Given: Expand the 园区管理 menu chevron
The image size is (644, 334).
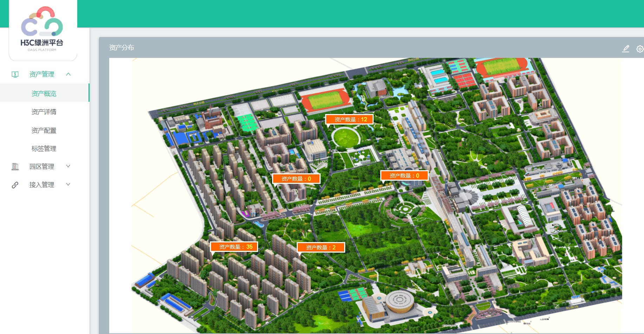Looking at the screenshot, I should point(68,166).
